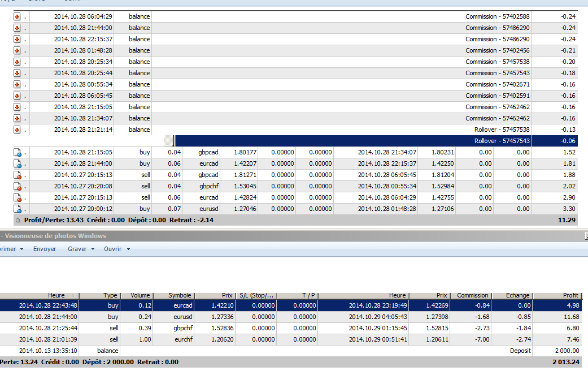Click the Profit column header
Image resolution: width=588 pixels, height=371 pixels.
(569, 295)
